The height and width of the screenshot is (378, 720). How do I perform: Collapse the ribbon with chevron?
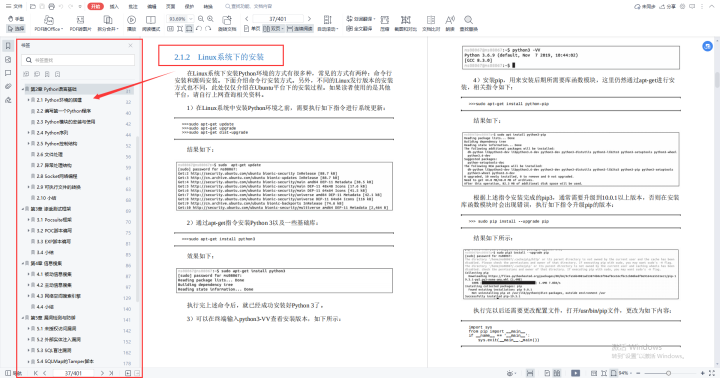712,6
